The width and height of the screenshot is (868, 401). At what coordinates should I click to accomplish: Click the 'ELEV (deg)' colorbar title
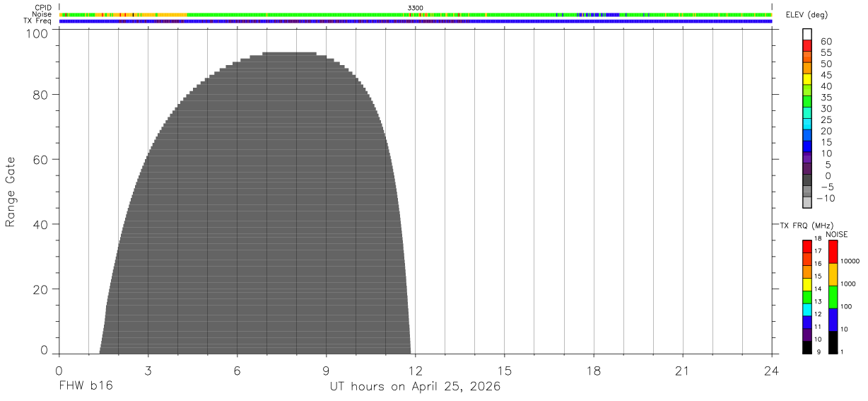click(x=807, y=15)
